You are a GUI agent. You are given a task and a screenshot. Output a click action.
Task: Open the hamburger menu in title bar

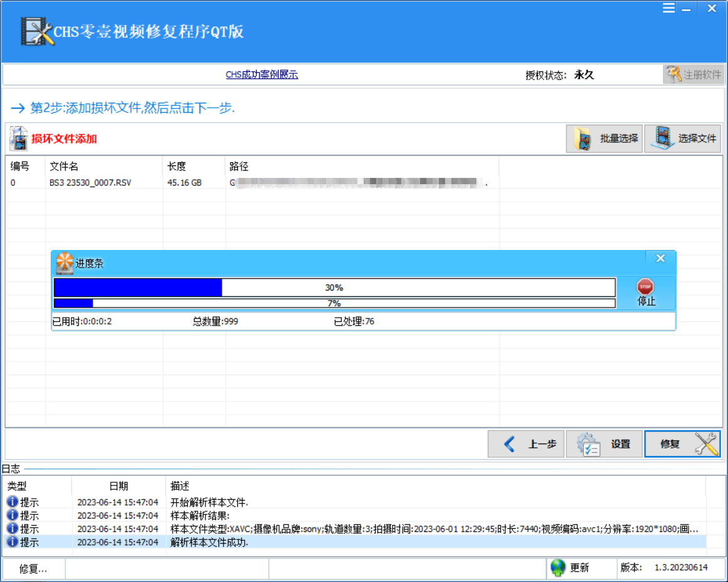(669, 8)
